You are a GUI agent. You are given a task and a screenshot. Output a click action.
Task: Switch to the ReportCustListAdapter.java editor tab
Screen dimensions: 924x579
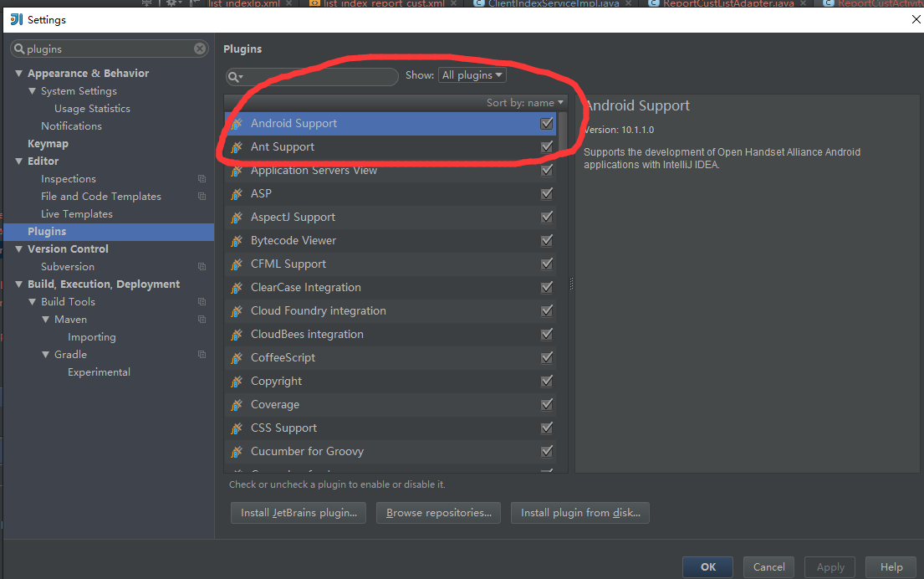[728, 3]
